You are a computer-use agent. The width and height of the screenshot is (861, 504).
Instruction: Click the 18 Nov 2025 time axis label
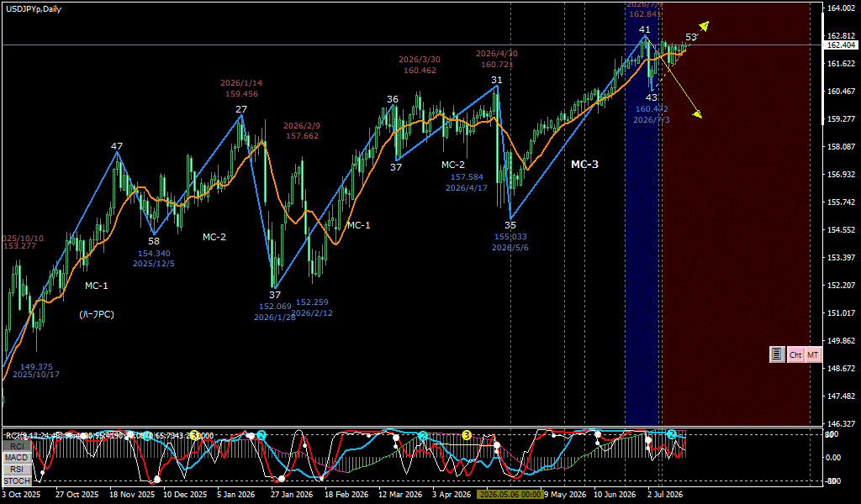[132, 494]
